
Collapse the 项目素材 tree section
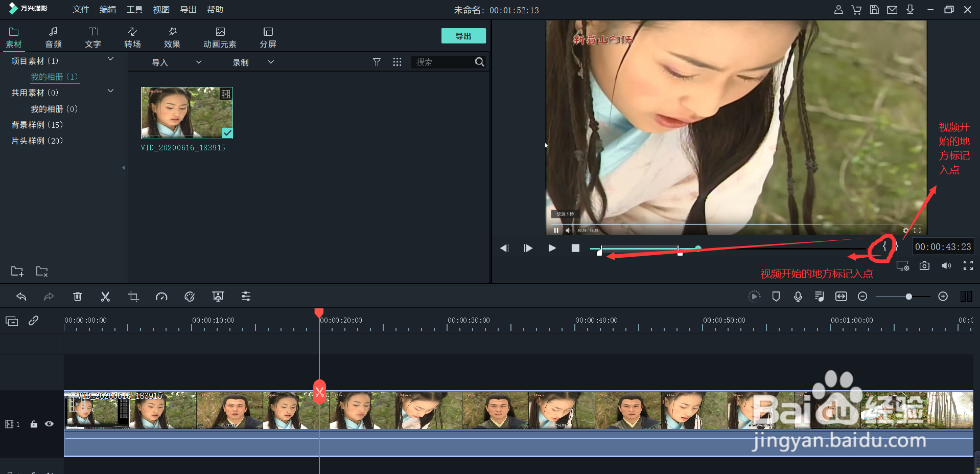pyautogui.click(x=110, y=59)
